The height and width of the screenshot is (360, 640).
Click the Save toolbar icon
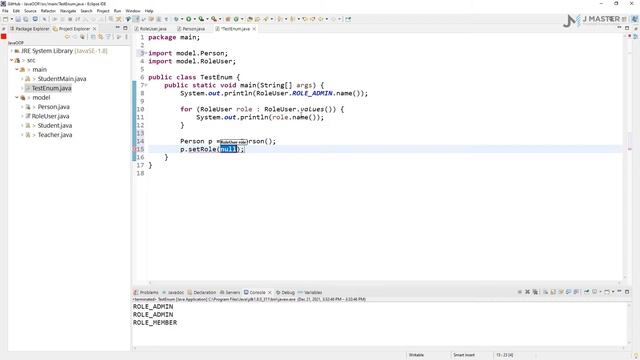[18, 19]
